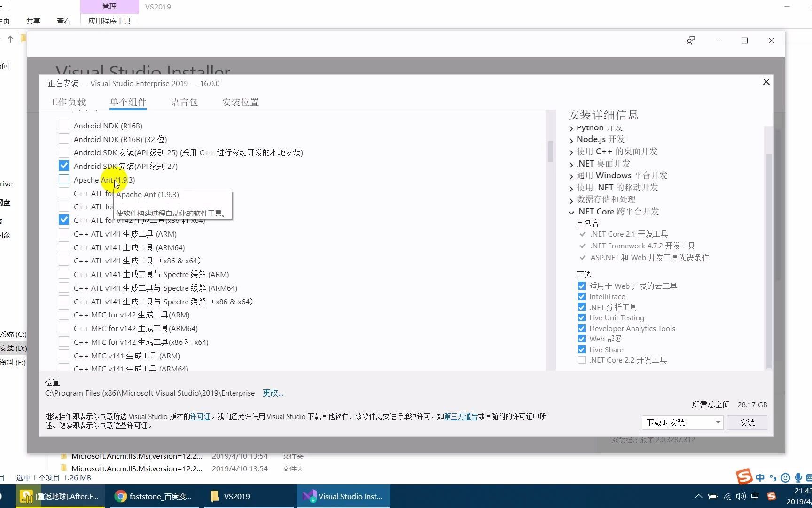Click the Sogou input method tray icon
Image resolution: width=812 pixels, height=508 pixels.
point(771,496)
